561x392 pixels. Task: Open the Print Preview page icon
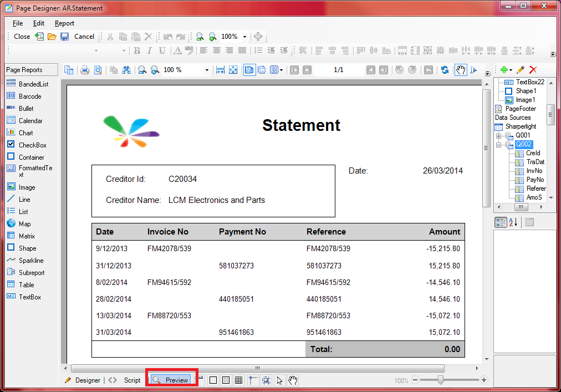[x=98, y=70]
